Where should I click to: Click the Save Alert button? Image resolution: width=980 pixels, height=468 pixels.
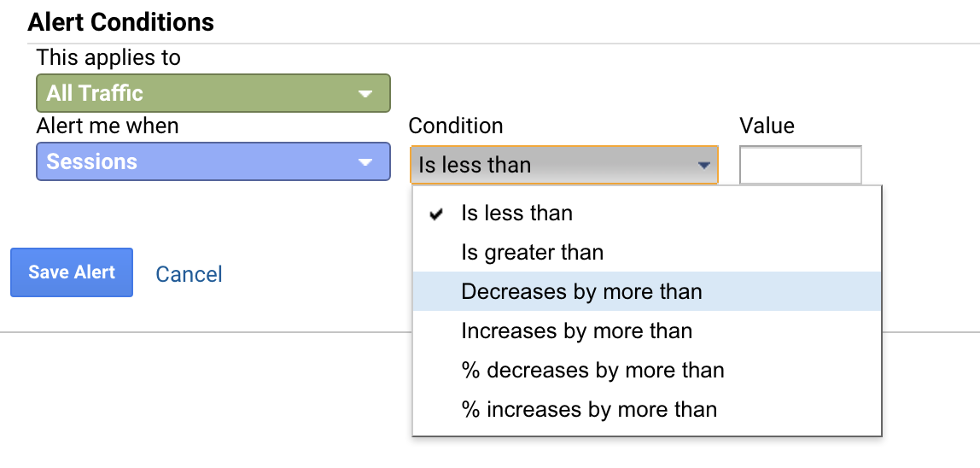pos(72,272)
